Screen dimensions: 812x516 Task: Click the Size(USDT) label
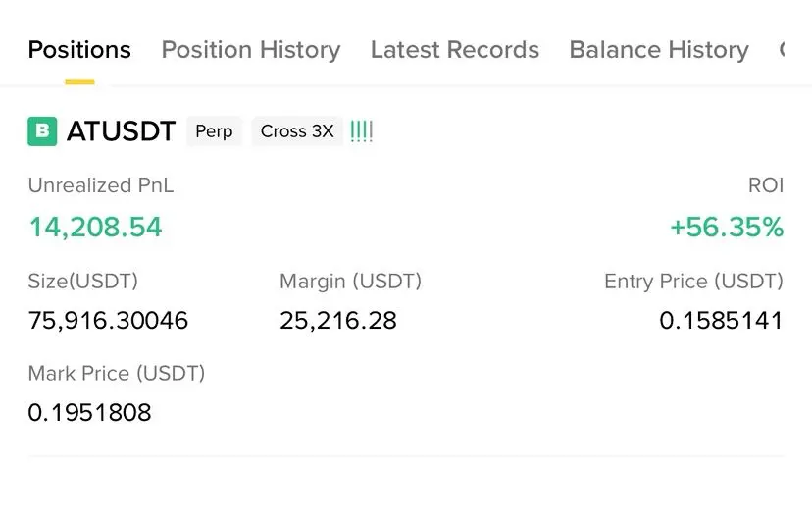(x=82, y=282)
